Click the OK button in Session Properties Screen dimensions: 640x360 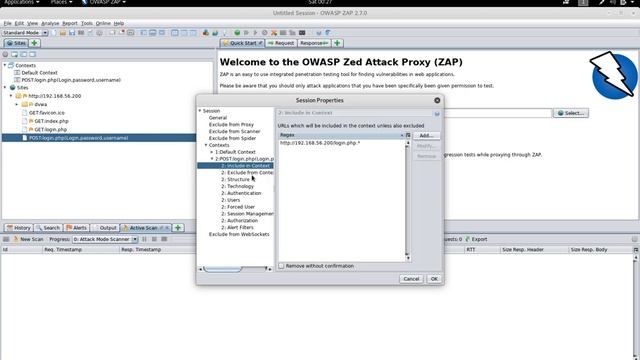click(434, 279)
